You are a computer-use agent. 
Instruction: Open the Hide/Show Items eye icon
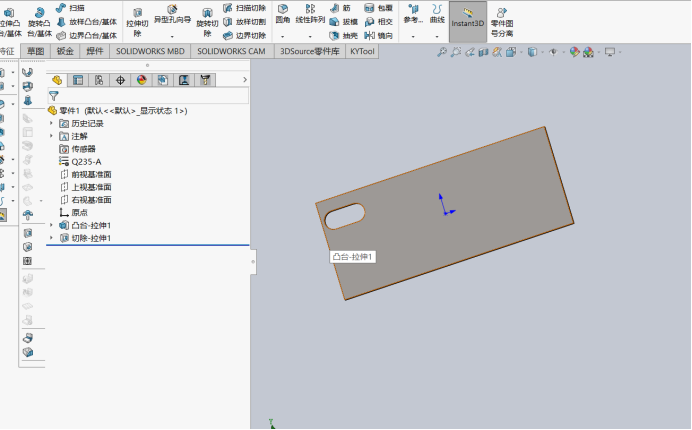click(553, 52)
